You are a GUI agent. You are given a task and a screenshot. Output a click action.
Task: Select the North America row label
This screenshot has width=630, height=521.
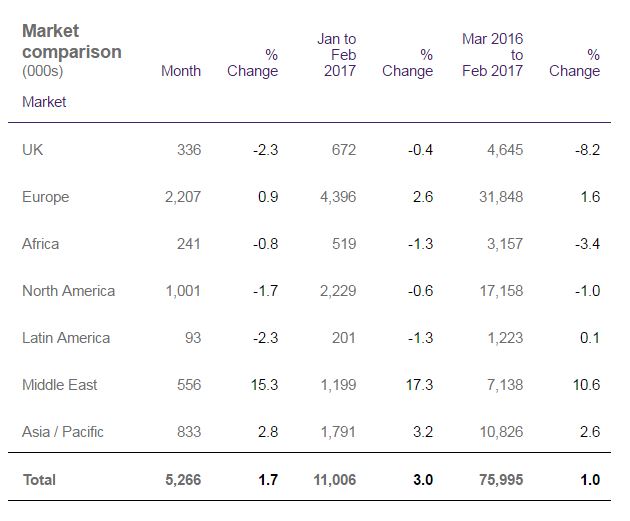(68, 291)
